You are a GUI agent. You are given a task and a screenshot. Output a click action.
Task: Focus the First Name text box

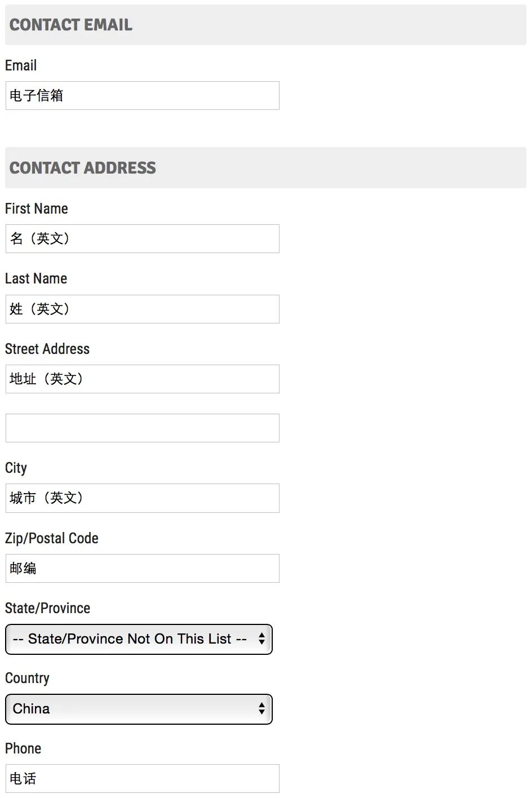point(142,238)
